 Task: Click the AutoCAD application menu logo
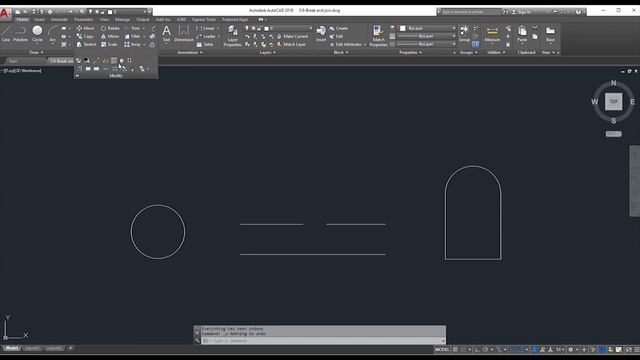(x=4, y=13)
